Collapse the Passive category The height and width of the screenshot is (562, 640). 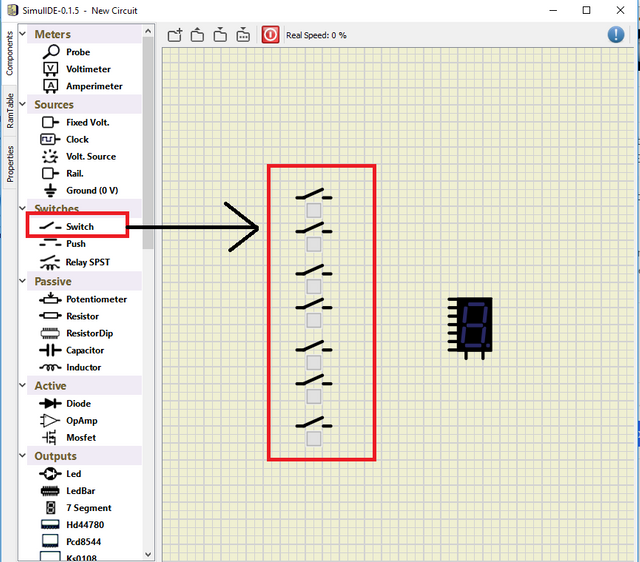[22, 281]
